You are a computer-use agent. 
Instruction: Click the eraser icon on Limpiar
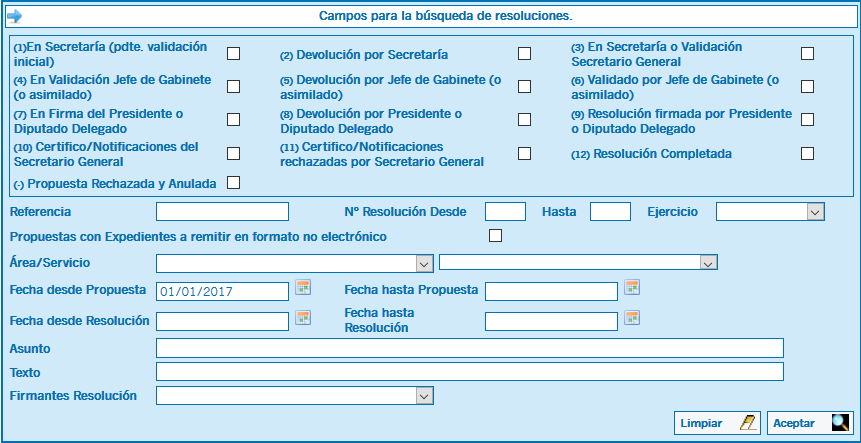(x=748, y=423)
